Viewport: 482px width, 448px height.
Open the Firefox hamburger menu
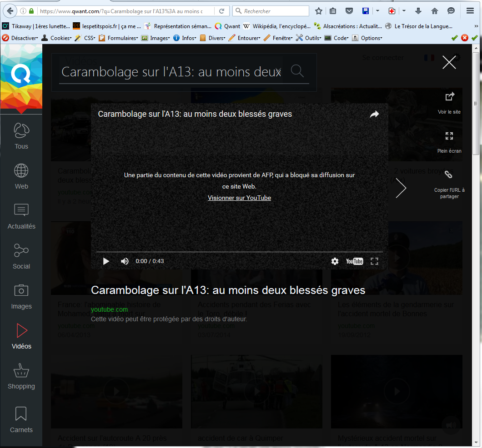pos(470,11)
